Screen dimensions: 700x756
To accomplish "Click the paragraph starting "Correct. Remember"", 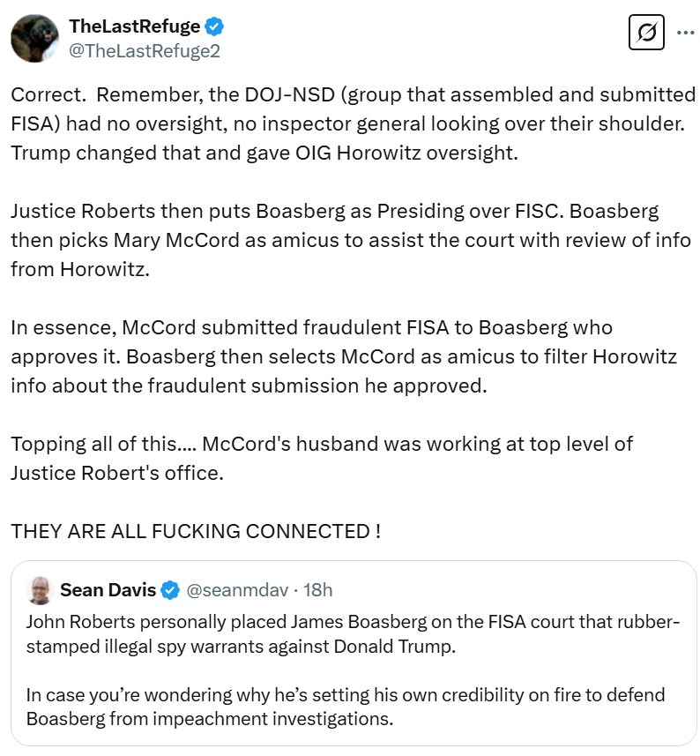I will [353, 123].
